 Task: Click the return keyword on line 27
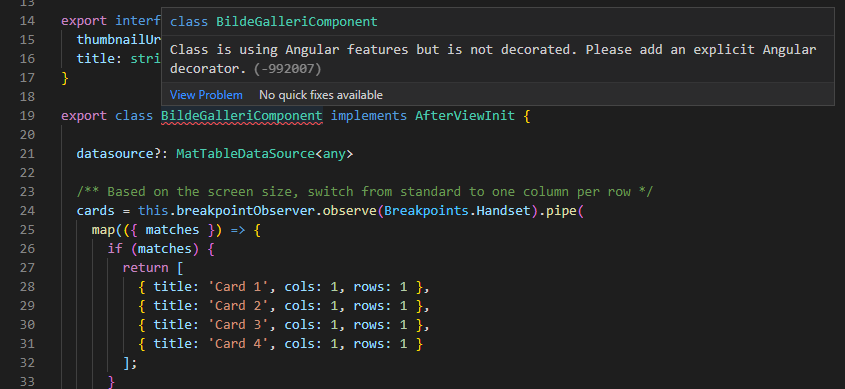(146, 268)
